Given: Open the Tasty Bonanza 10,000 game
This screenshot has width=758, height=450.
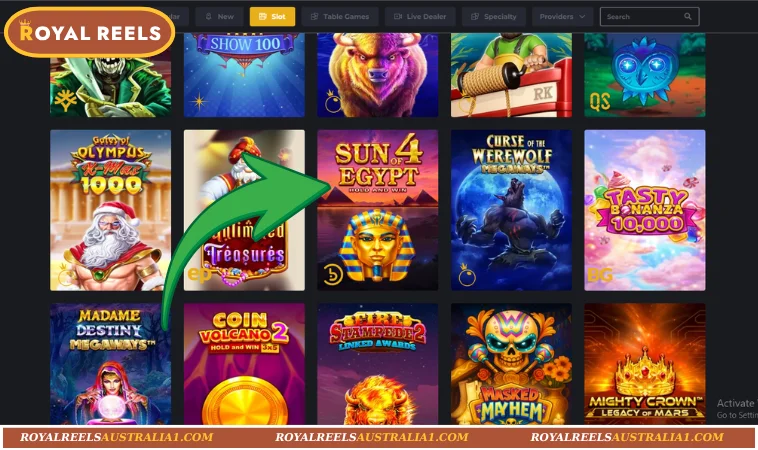Looking at the screenshot, I should tap(644, 210).
